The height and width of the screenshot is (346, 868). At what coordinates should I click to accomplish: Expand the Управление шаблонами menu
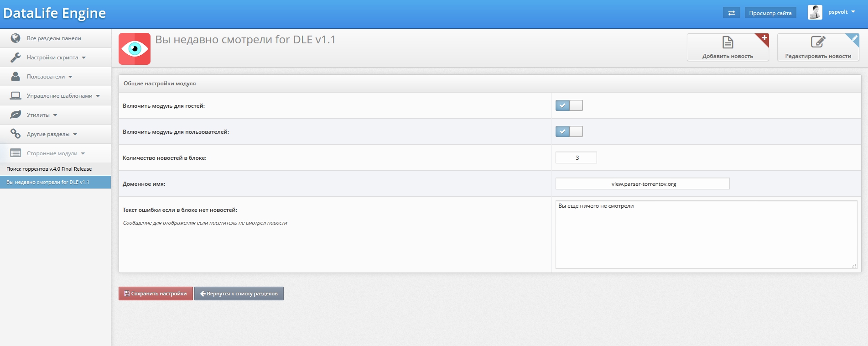click(63, 96)
